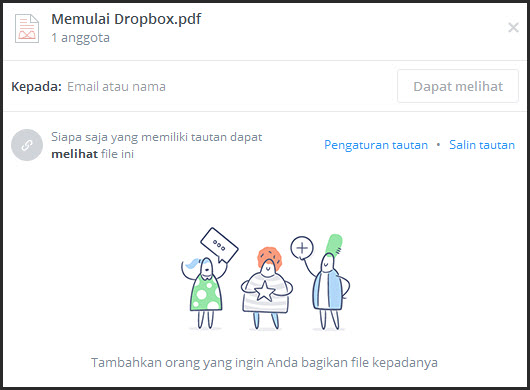Close the share dialog with X
The image size is (530, 390).
[513, 27]
